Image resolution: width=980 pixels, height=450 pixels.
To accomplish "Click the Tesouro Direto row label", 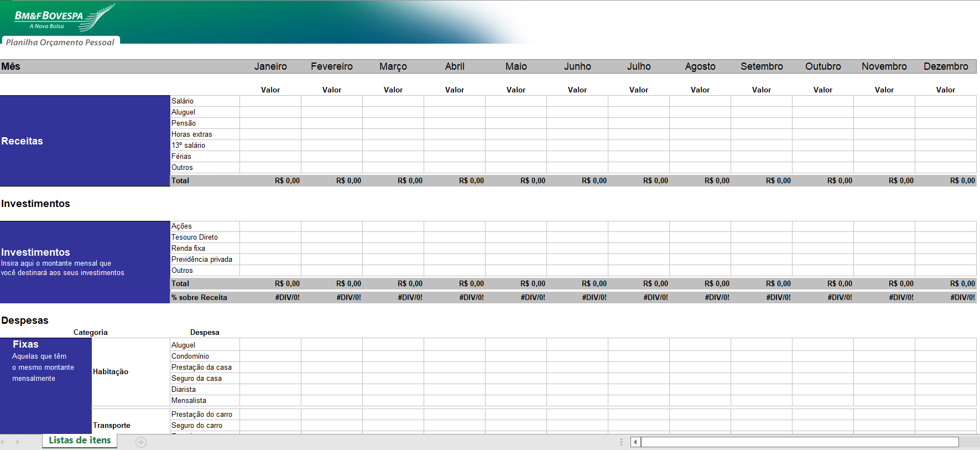I will point(195,237).
